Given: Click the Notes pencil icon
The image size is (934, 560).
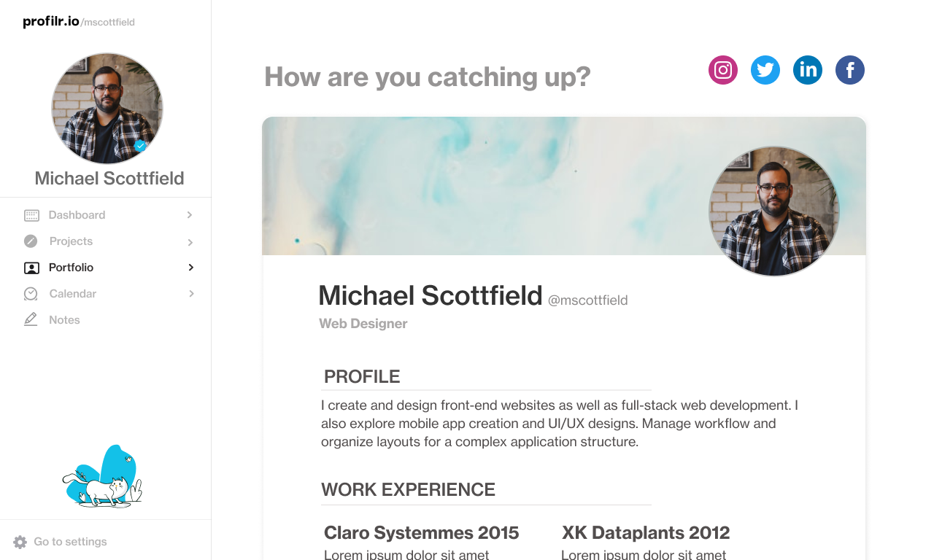Looking at the screenshot, I should tap(31, 319).
